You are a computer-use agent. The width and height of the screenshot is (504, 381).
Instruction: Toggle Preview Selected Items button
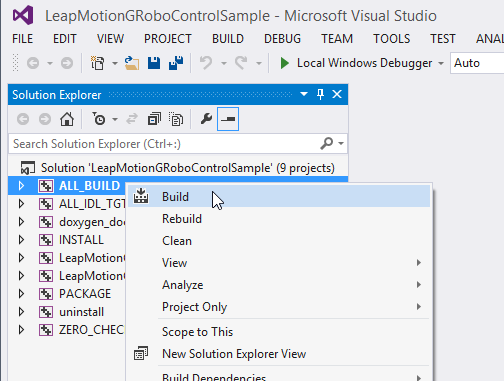click(228, 119)
